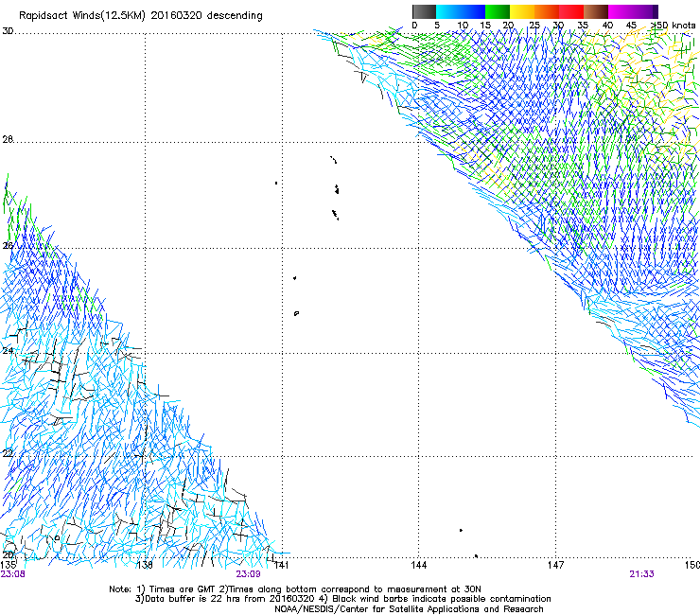Click the '0' legend scale label
700x615 pixels.
tap(414, 26)
